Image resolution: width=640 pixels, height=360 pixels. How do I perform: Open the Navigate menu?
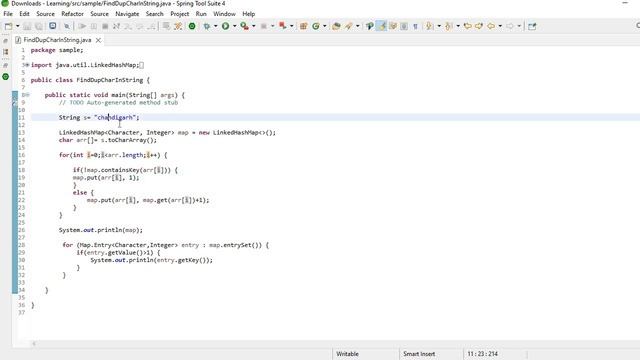127,14
